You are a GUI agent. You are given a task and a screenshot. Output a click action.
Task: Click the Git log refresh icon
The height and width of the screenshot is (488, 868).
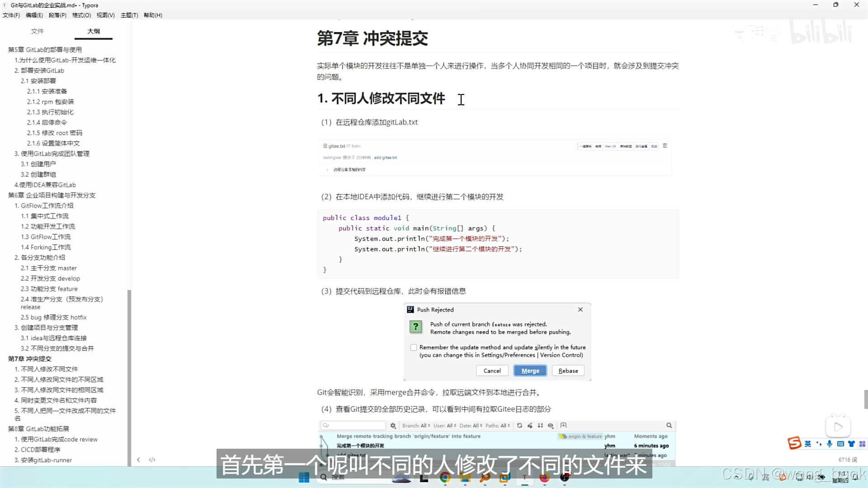(520, 426)
